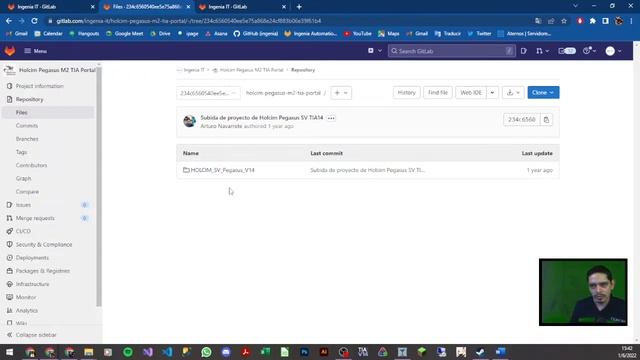640x360 pixels.
Task: Click the Analytics chart icon
Action: click(x=9, y=310)
